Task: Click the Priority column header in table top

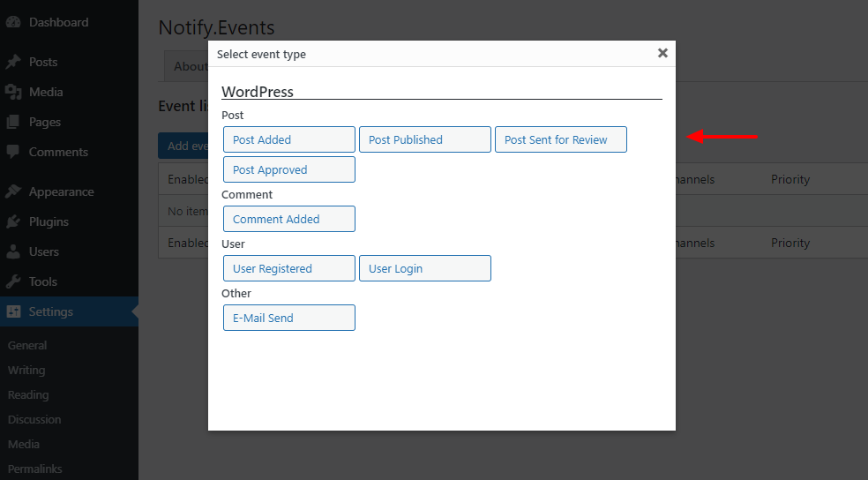Action: pos(790,179)
